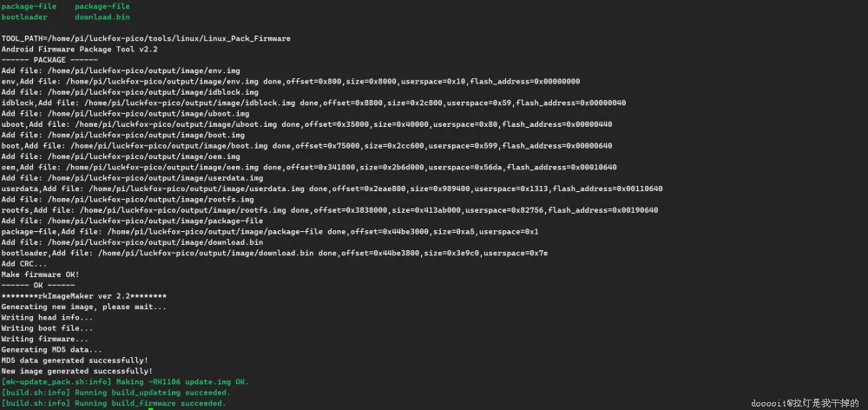Click the "Writing head info..." line

tap(47, 317)
